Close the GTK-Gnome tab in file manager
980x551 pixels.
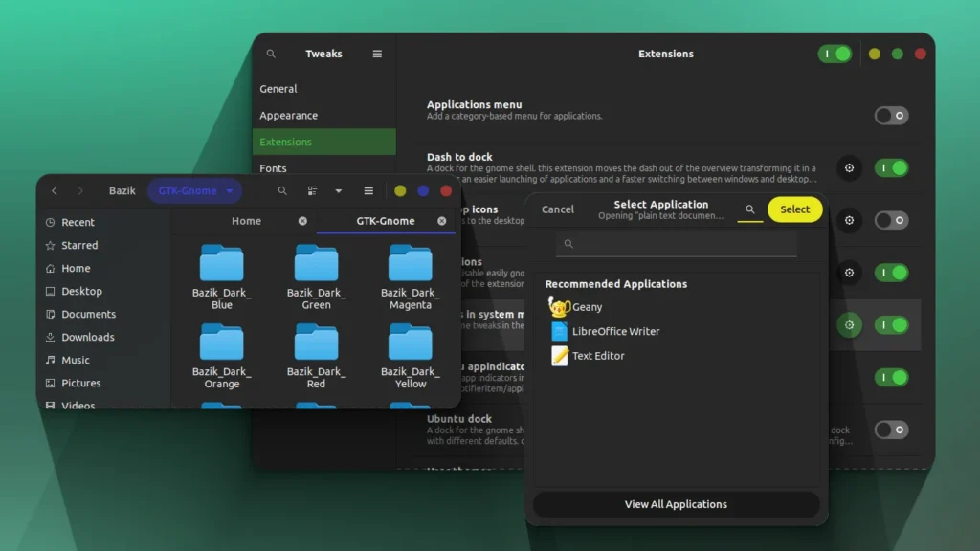(x=442, y=221)
